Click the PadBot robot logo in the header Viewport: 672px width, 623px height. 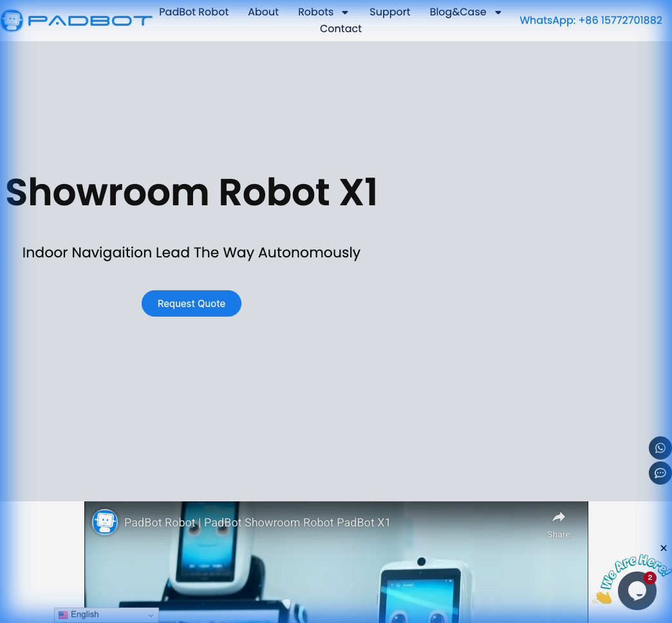(x=12, y=20)
